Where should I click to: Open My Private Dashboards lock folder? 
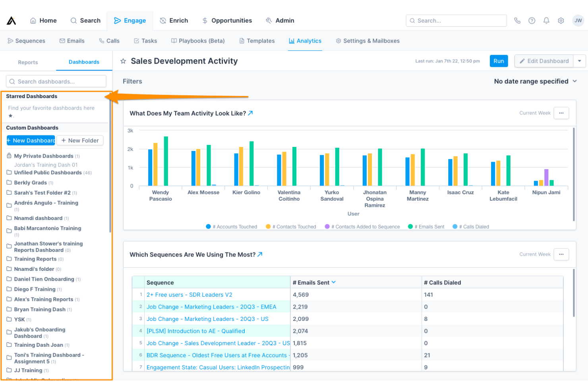click(43, 156)
